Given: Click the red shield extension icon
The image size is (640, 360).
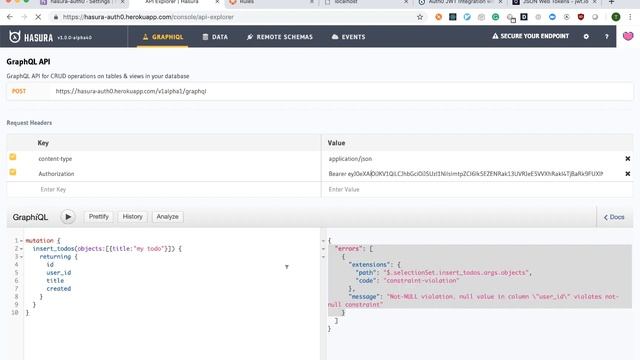Looking at the screenshot, I should (x=580, y=17).
